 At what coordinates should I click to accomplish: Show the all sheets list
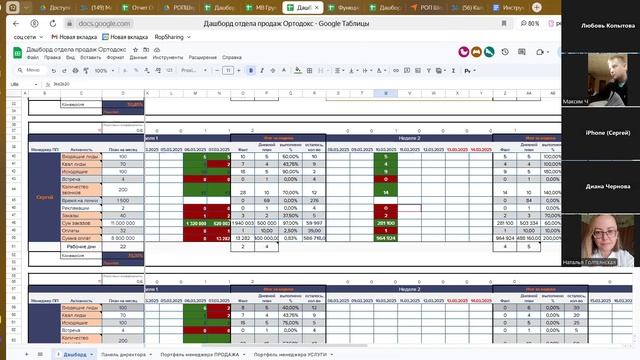[40, 354]
